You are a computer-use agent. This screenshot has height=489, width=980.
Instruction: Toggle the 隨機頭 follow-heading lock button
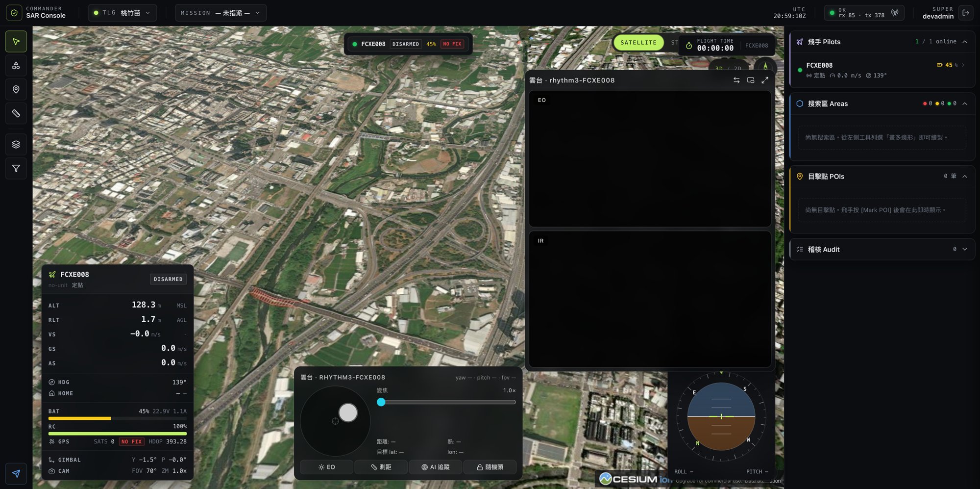[x=490, y=467]
